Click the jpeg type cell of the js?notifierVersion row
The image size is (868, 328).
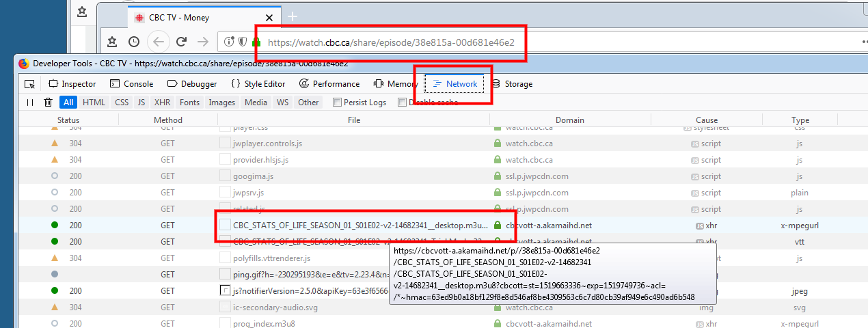click(800, 291)
